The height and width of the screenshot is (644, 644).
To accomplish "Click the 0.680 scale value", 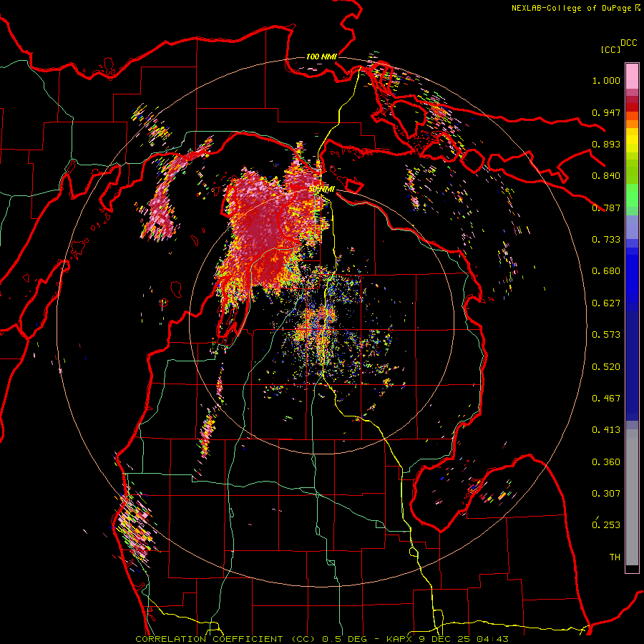I will pos(606,271).
